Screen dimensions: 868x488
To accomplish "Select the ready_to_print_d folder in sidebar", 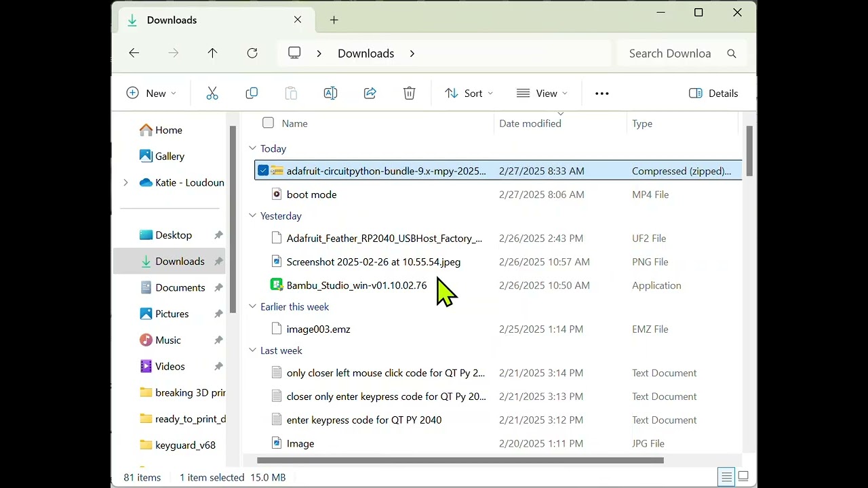I will (x=182, y=419).
